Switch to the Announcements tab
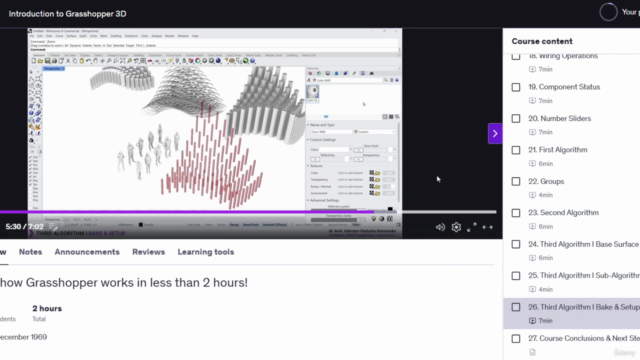The image size is (640, 360). 87,252
